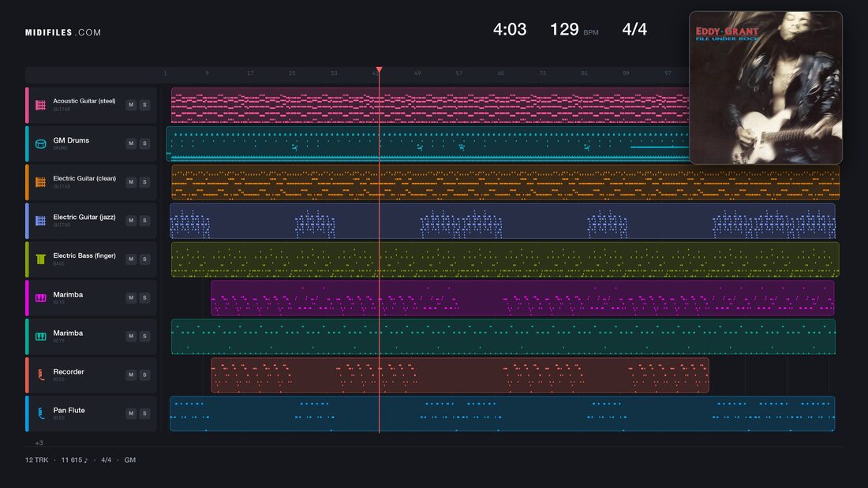
Task: Mute the GM Drums track
Action: click(x=131, y=143)
